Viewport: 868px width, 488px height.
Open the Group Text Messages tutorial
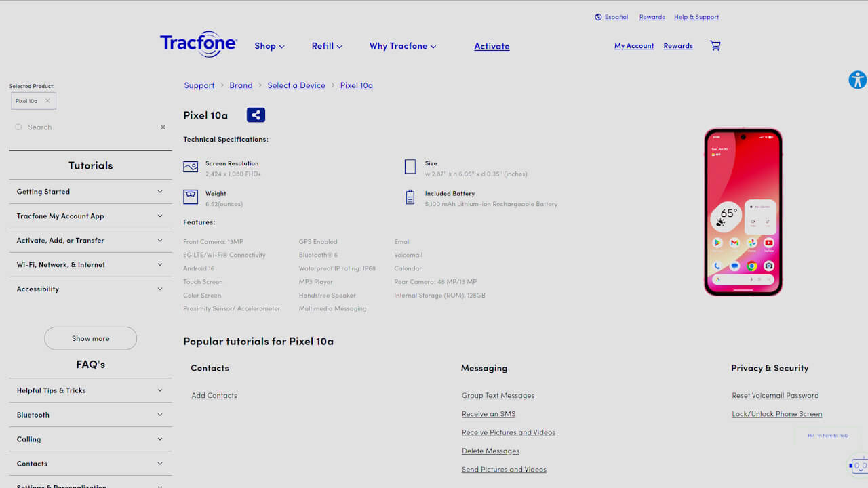(x=498, y=396)
